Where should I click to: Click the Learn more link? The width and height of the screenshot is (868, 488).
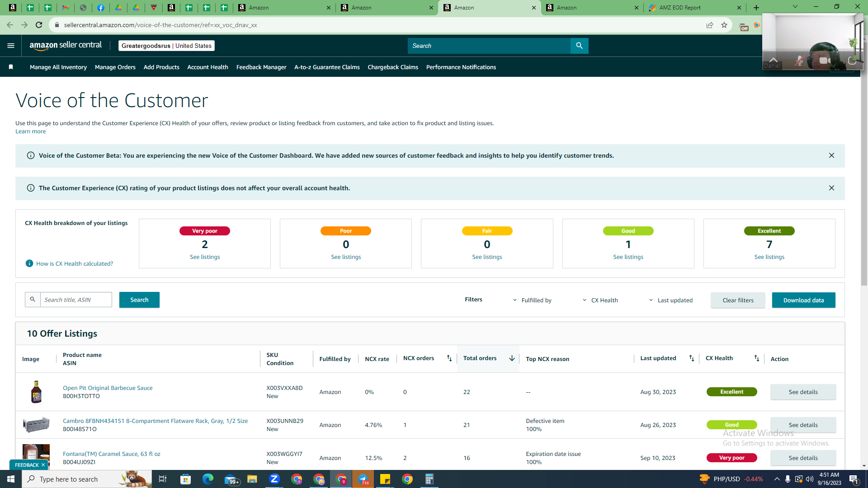point(30,131)
